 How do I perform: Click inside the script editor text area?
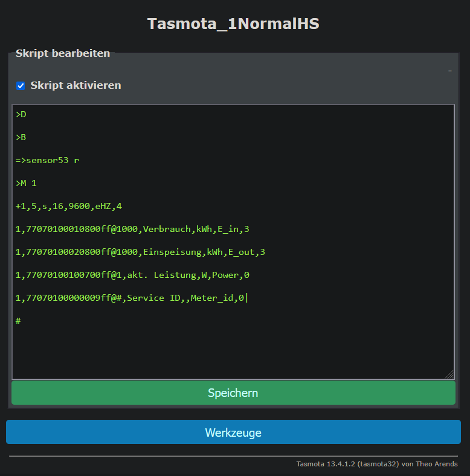pyautogui.click(x=233, y=242)
